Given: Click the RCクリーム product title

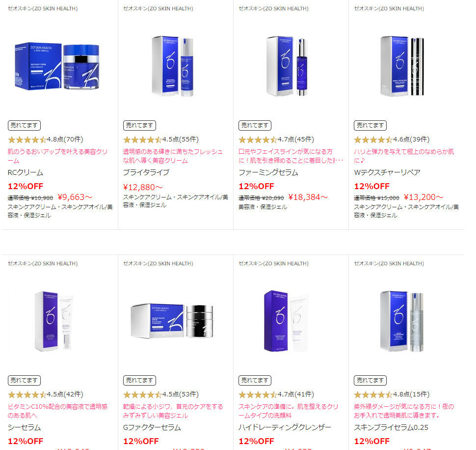Looking at the screenshot, I should pos(26,172).
